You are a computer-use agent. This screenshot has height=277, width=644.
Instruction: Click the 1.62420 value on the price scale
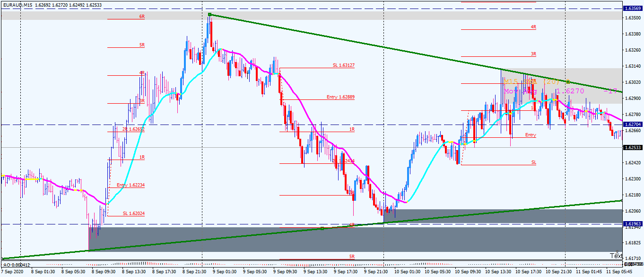coord(633,162)
